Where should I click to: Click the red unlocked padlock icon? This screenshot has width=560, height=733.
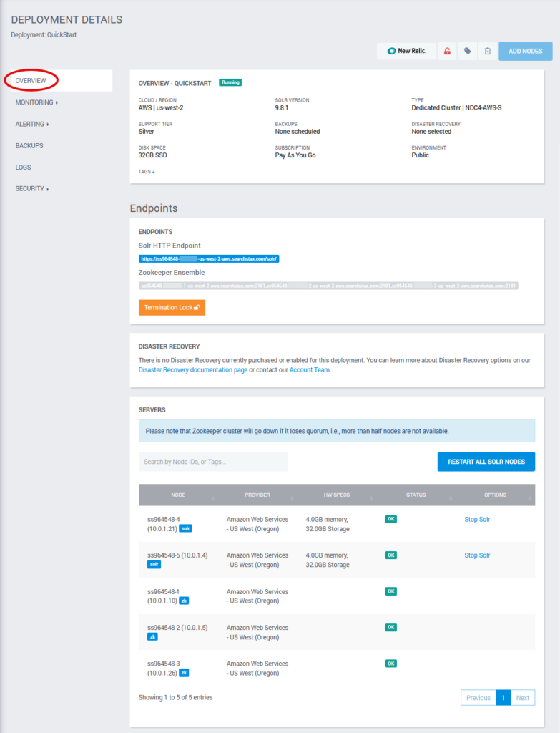pyautogui.click(x=447, y=51)
